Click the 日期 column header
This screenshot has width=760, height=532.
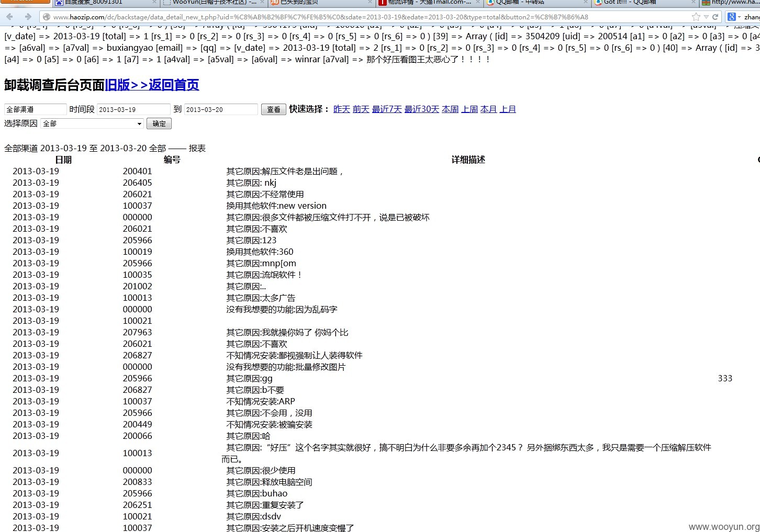63,160
